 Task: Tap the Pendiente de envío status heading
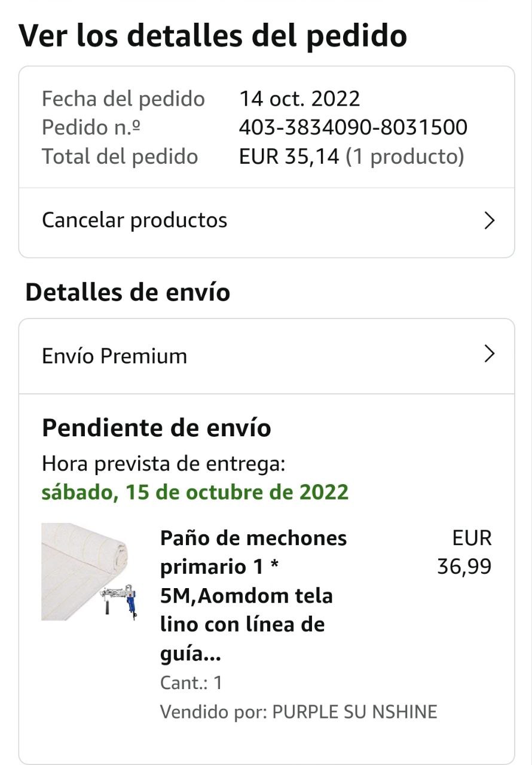point(157,428)
